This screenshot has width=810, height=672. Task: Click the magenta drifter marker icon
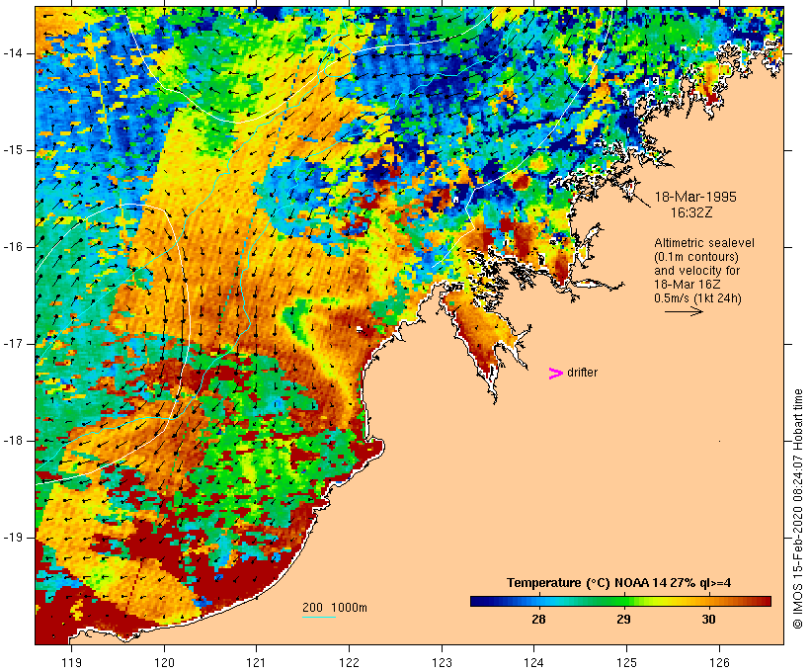[555, 374]
